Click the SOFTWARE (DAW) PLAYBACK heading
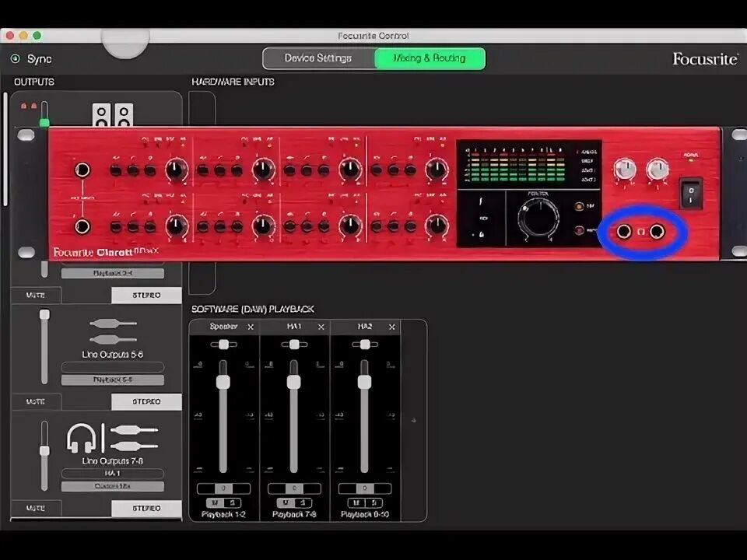The height and width of the screenshot is (560, 747). click(x=252, y=309)
